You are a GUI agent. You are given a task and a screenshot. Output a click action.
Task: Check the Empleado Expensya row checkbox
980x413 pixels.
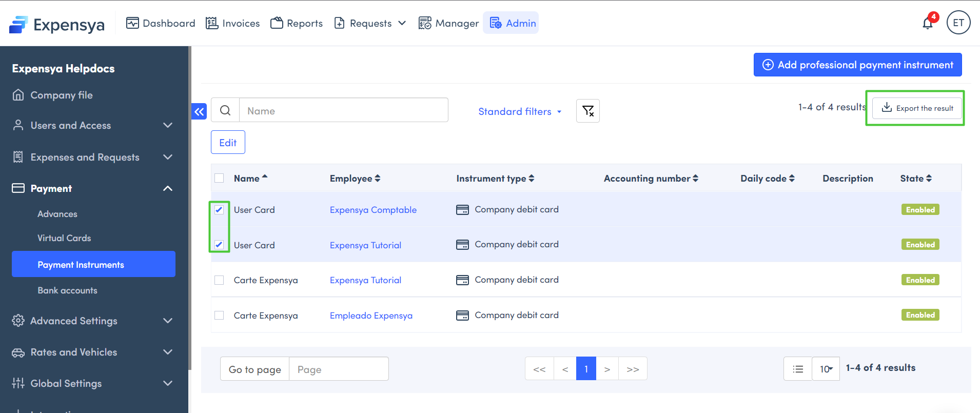point(219,316)
